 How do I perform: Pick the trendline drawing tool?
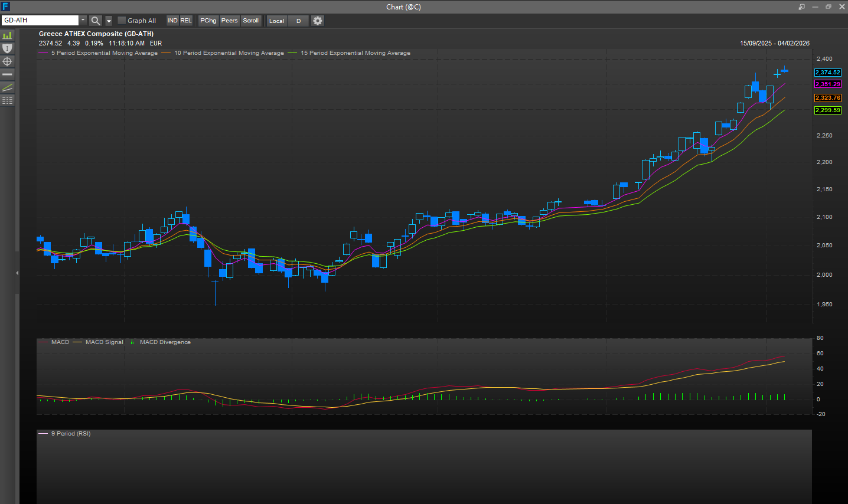click(x=7, y=87)
